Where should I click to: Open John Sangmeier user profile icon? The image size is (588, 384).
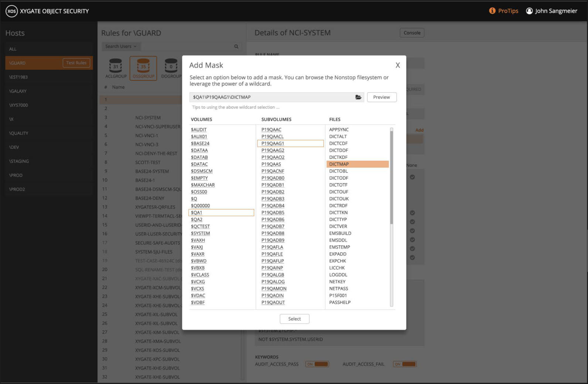[529, 11]
